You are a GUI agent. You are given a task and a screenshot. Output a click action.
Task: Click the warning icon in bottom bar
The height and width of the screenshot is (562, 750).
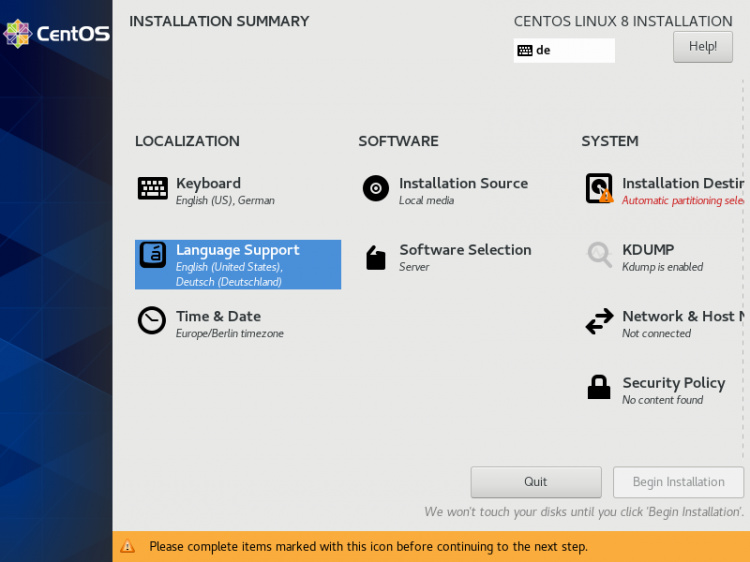click(x=128, y=547)
